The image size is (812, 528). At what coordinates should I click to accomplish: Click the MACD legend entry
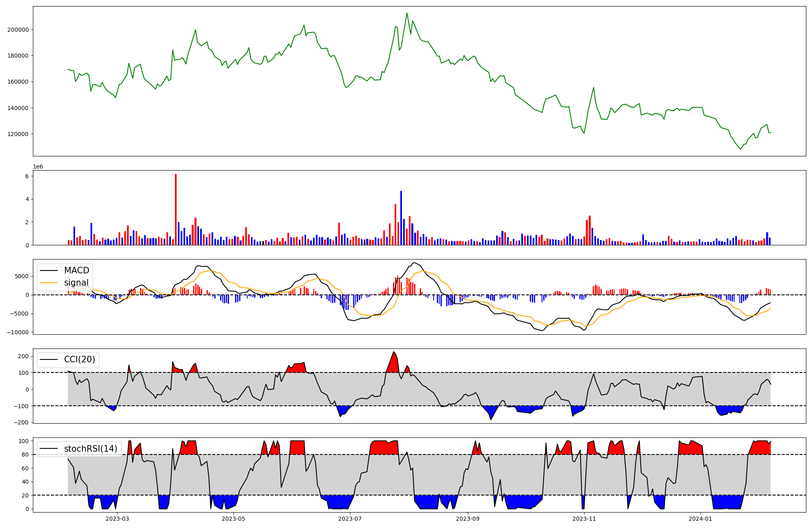[76, 270]
